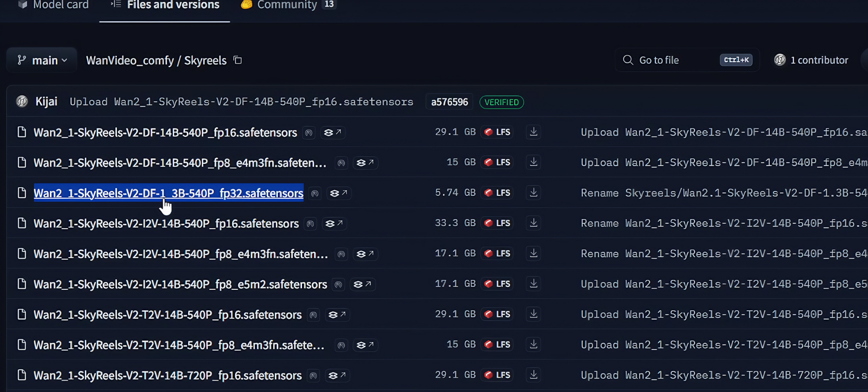Open the Community tab

pyautogui.click(x=288, y=5)
